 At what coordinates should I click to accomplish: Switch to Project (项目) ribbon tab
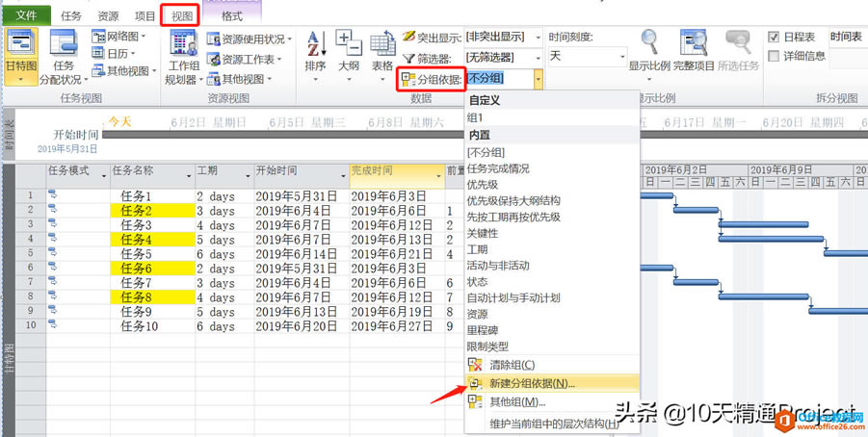[145, 16]
